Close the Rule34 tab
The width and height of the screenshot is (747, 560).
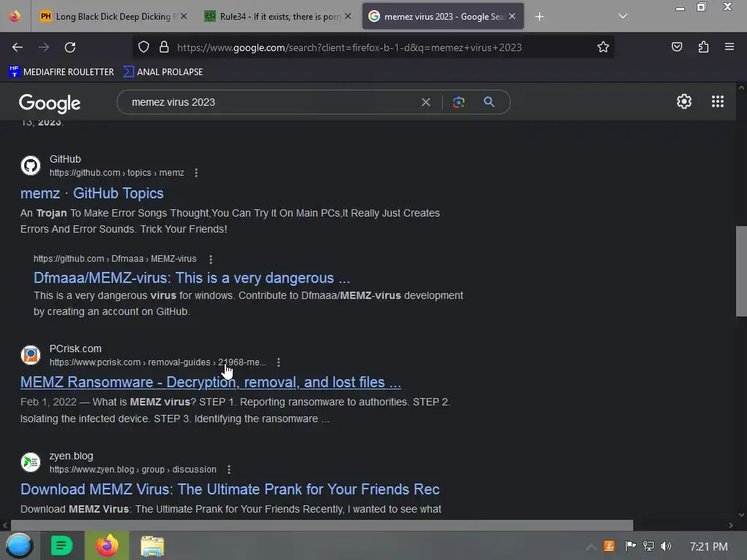click(x=348, y=16)
